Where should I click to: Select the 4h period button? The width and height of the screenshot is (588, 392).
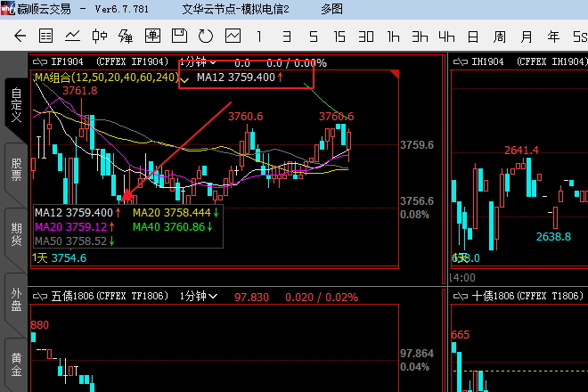tap(446, 37)
